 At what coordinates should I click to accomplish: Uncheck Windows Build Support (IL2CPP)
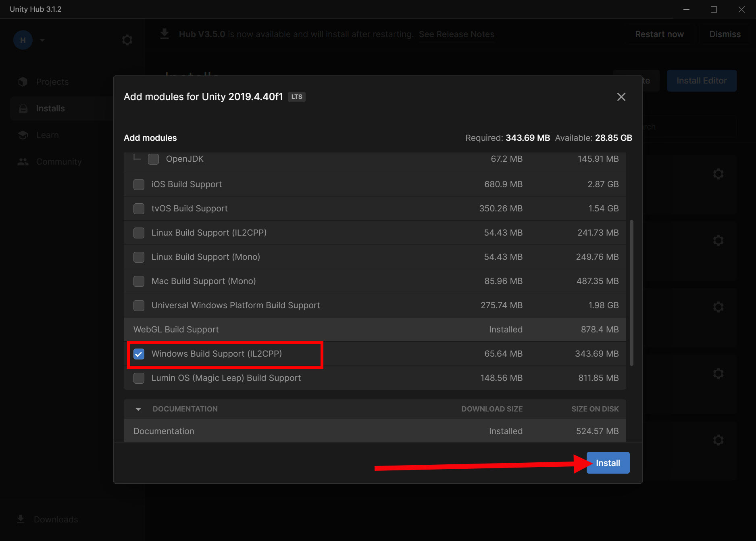[x=139, y=354]
